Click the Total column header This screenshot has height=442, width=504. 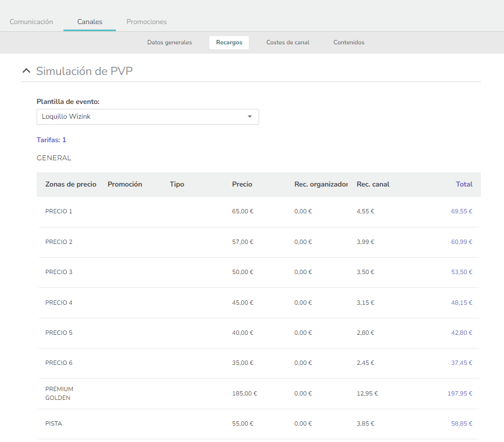tap(464, 184)
